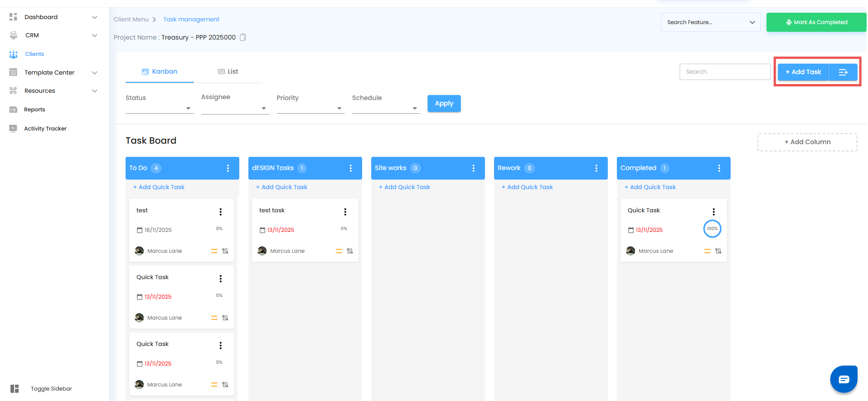The image size is (868, 401).
Task: Click the list-plus icon beside Add Task
Action: tap(843, 72)
